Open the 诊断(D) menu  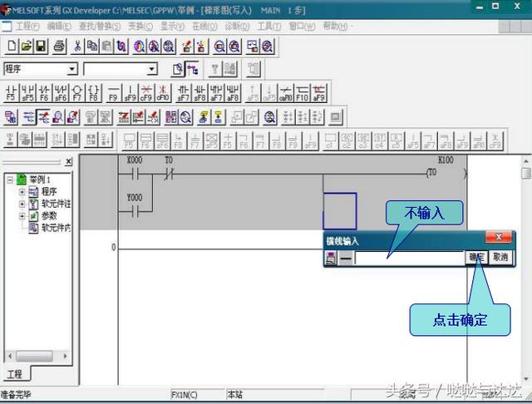pos(237,27)
